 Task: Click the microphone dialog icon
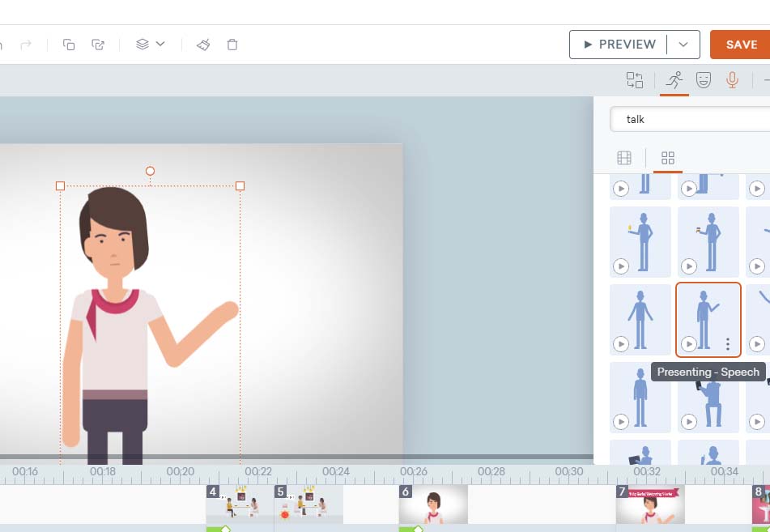(x=732, y=80)
